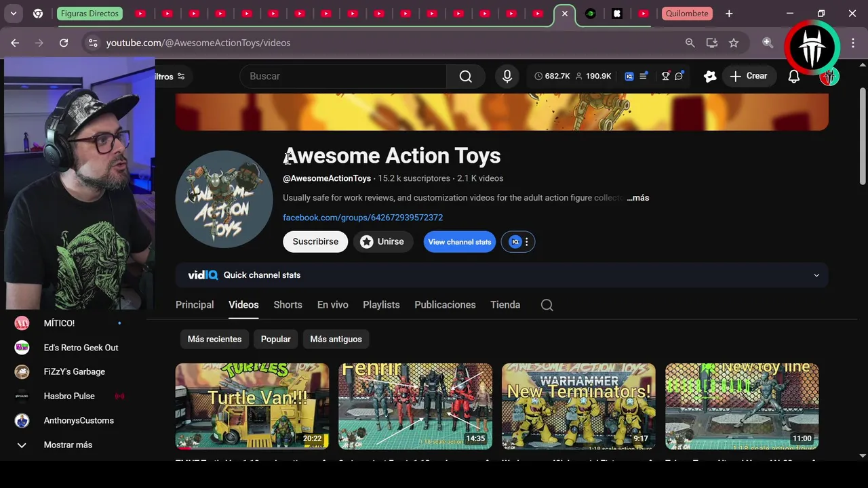
Task: Click the Unirse membership button
Action: point(383,242)
